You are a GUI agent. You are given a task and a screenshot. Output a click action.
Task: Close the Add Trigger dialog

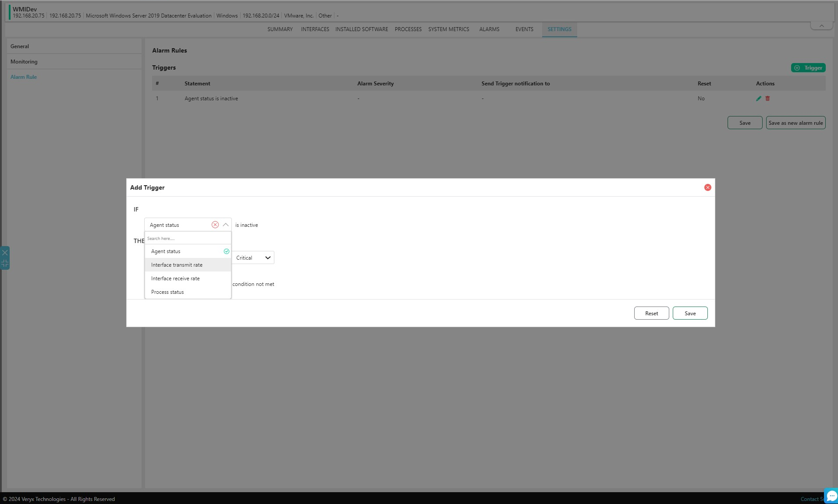(707, 187)
